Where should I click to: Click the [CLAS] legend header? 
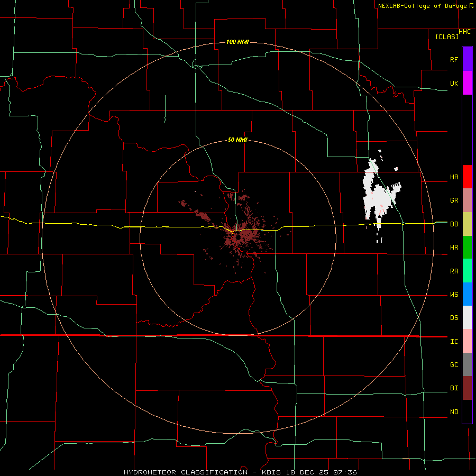(x=447, y=37)
